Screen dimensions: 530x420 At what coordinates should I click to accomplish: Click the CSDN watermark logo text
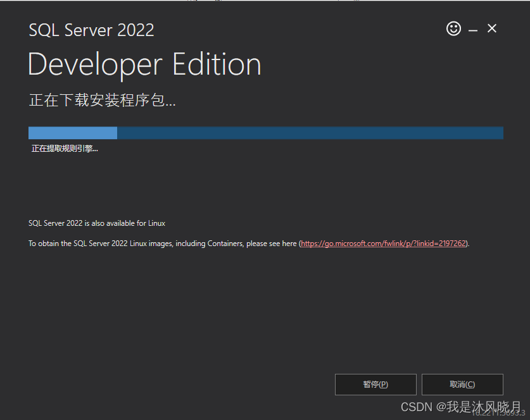pyautogui.click(x=417, y=405)
